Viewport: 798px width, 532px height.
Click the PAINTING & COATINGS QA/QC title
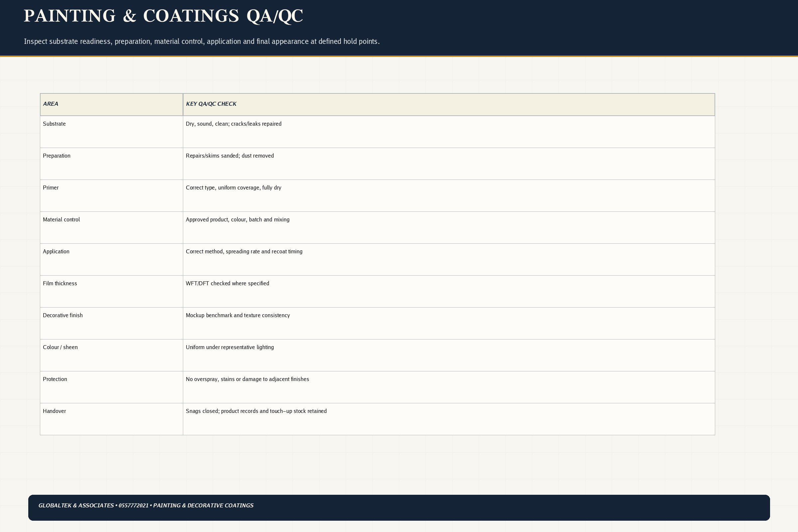pyautogui.click(x=163, y=16)
